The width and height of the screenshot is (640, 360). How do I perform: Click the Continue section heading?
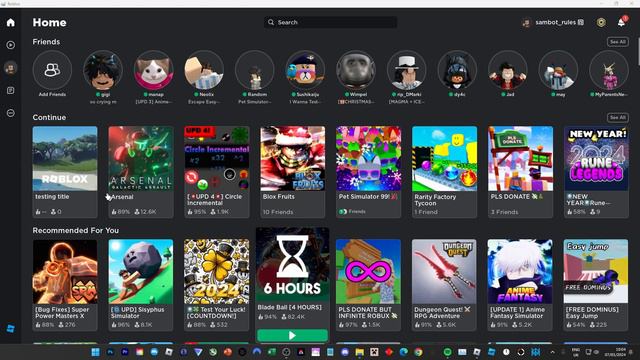pyautogui.click(x=49, y=118)
